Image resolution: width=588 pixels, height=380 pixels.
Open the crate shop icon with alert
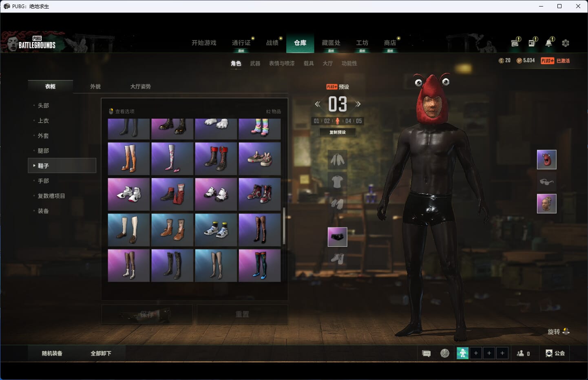point(515,42)
